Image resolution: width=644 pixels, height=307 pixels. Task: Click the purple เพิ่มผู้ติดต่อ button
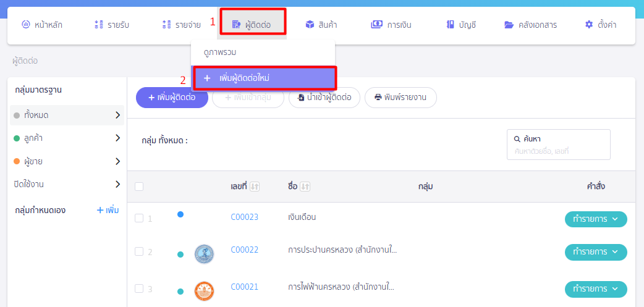(172, 98)
